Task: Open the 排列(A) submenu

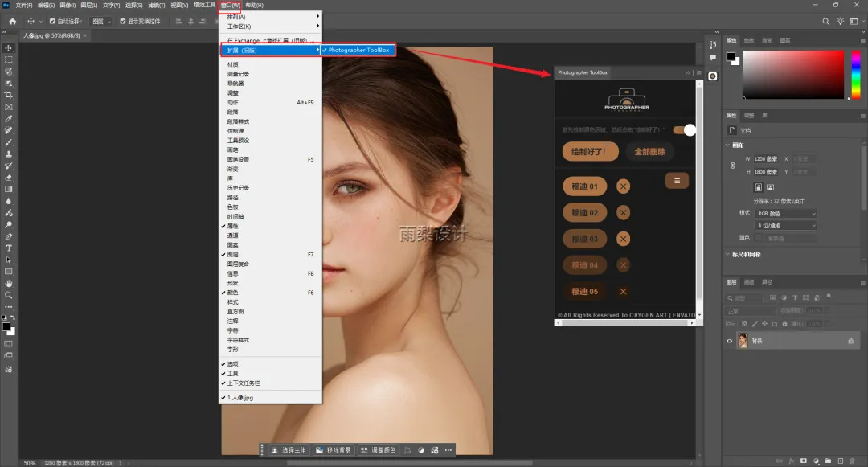Action: point(271,17)
